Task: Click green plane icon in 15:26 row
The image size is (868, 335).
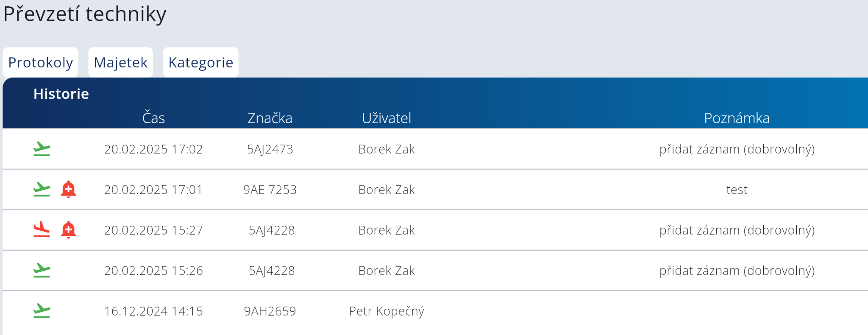Action: [42, 270]
